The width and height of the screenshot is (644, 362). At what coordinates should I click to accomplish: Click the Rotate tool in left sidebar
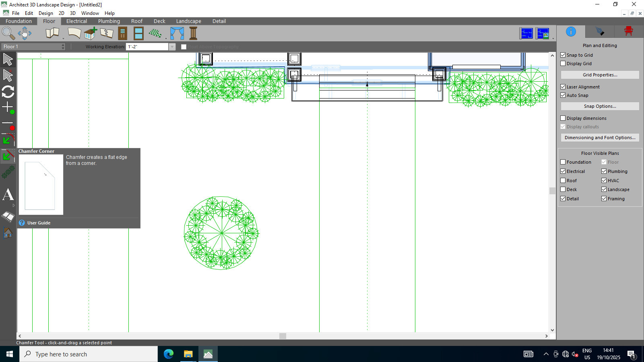(8, 92)
